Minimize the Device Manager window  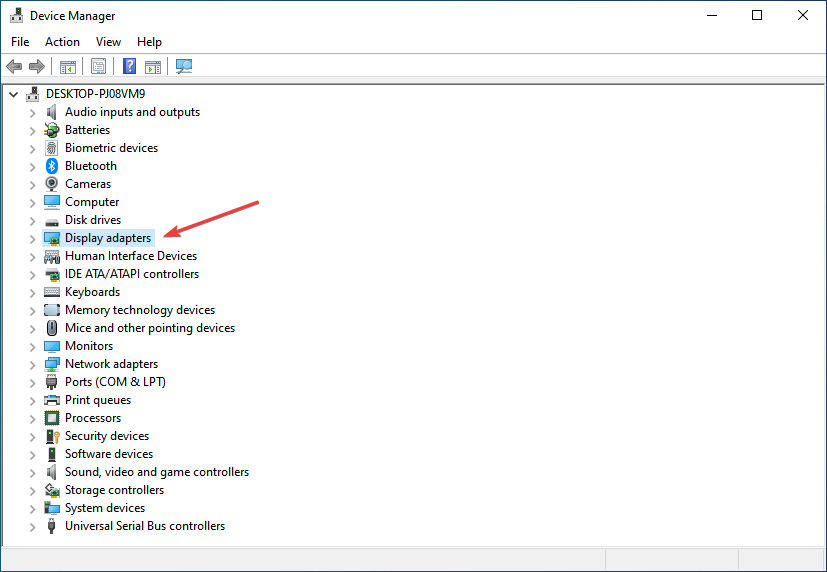(712, 15)
